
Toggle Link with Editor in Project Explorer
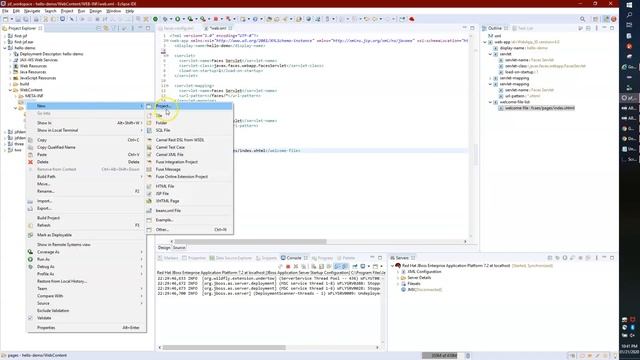tap(106, 28)
